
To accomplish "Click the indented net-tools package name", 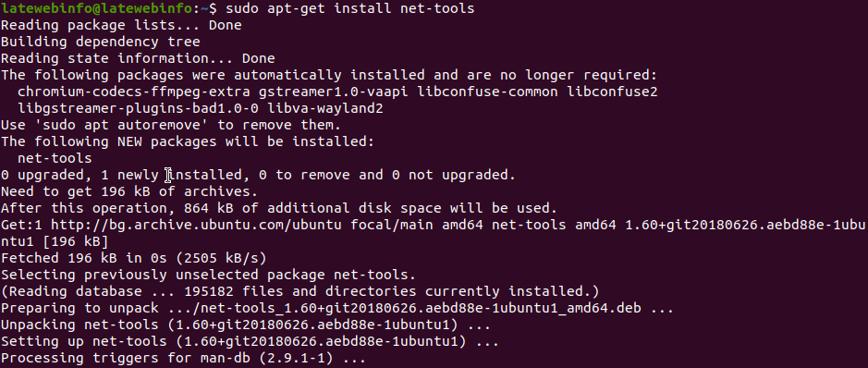I will [x=55, y=158].
